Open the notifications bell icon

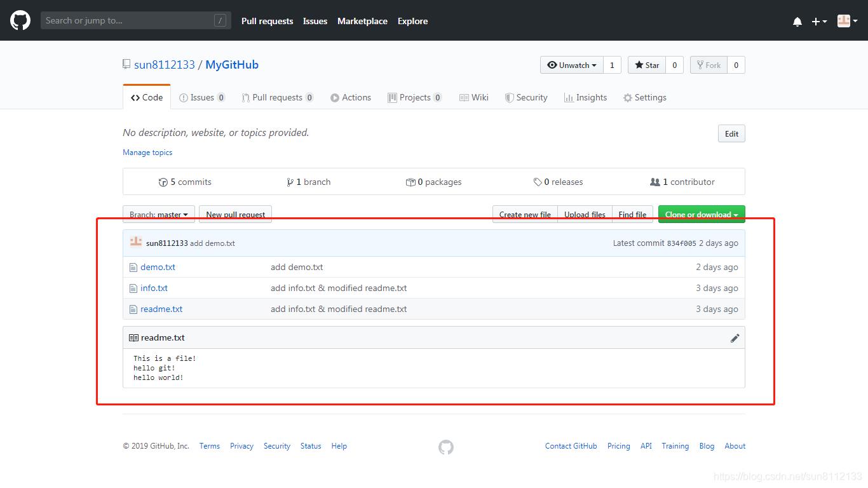coord(797,22)
